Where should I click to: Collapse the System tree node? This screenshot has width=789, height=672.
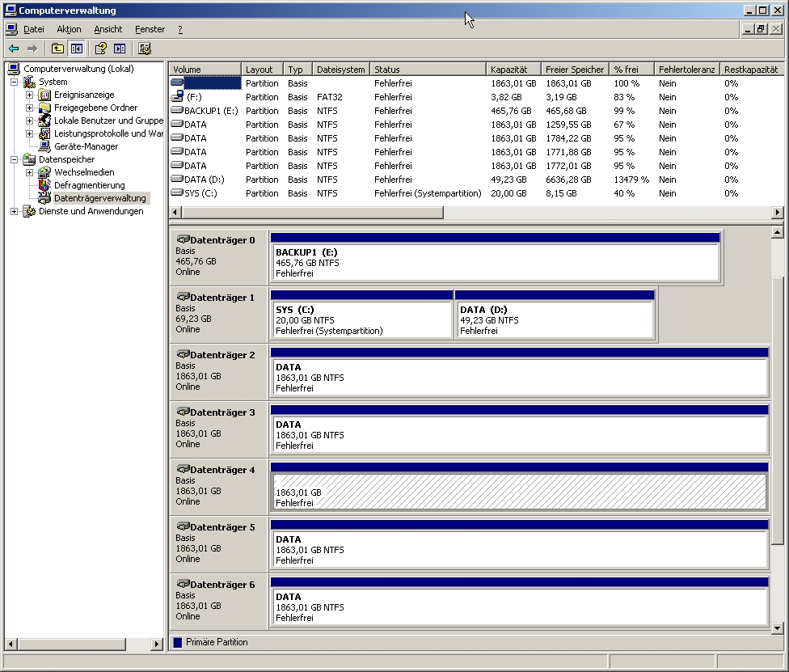click(14, 82)
